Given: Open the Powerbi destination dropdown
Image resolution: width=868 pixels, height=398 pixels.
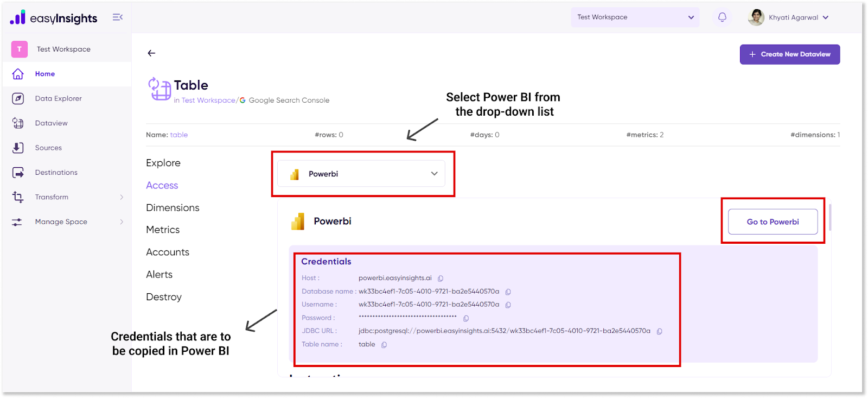Looking at the screenshot, I should click(x=361, y=174).
